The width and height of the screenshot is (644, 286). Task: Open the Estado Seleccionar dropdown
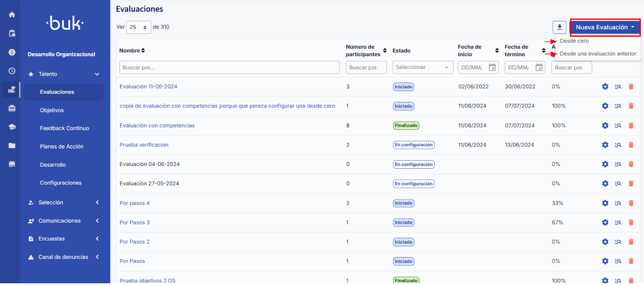click(423, 68)
